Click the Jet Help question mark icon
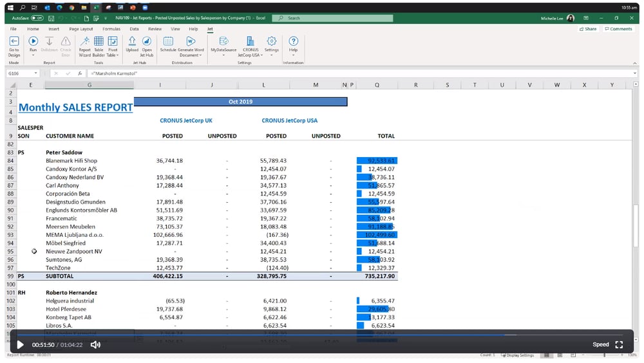Image resolution: width=644 pixels, height=363 pixels. click(293, 41)
